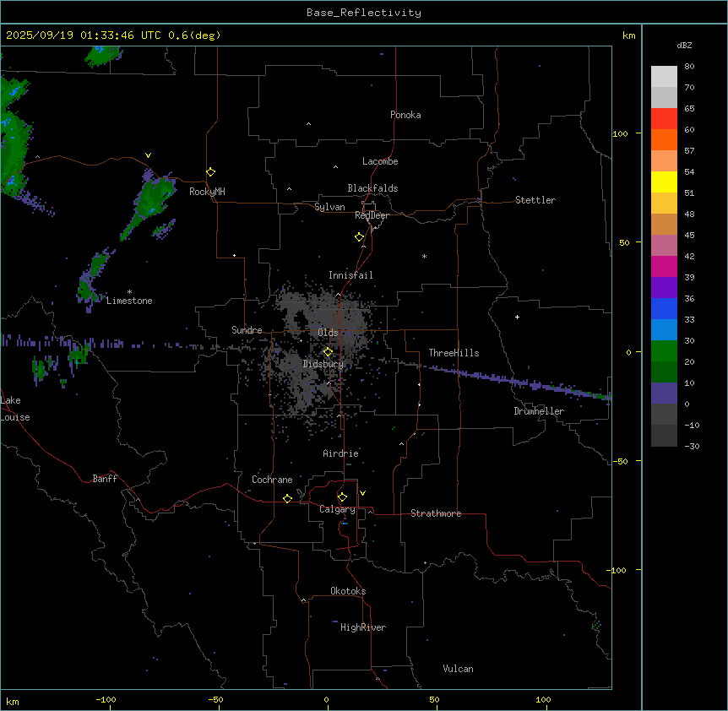Click the white plus marker east of ThreeHills
This screenshot has width=728, height=711.
coord(517,317)
